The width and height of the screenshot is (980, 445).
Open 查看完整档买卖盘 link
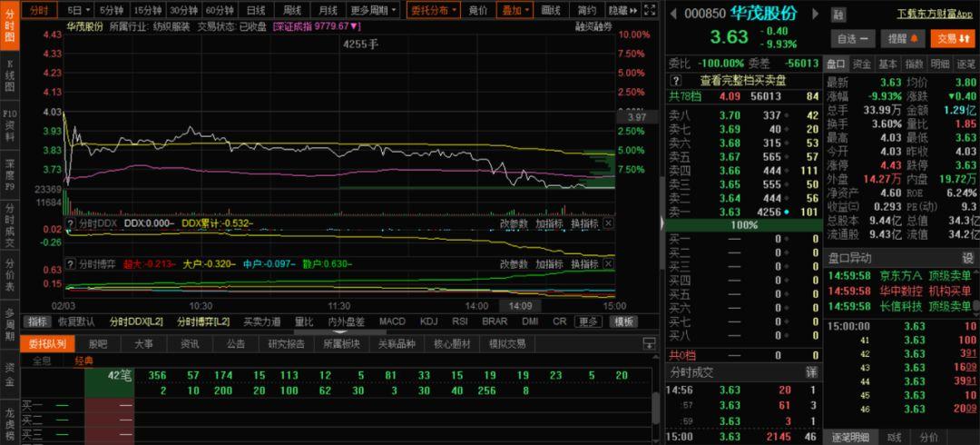[x=742, y=80]
